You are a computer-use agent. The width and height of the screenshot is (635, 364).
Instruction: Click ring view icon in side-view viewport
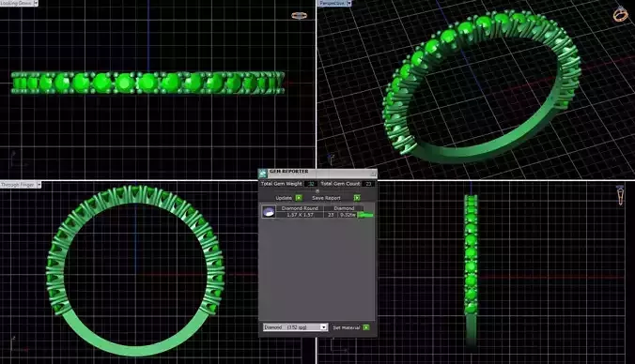[x=620, y=195]
